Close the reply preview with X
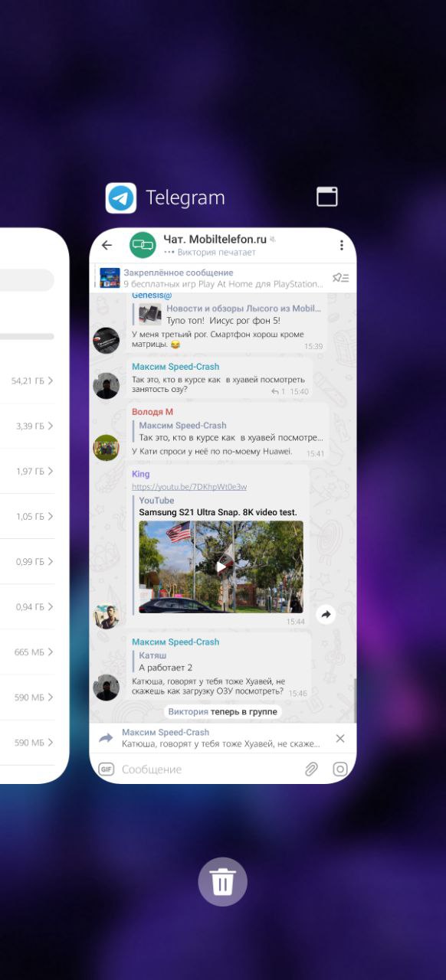 pos(340,739)
